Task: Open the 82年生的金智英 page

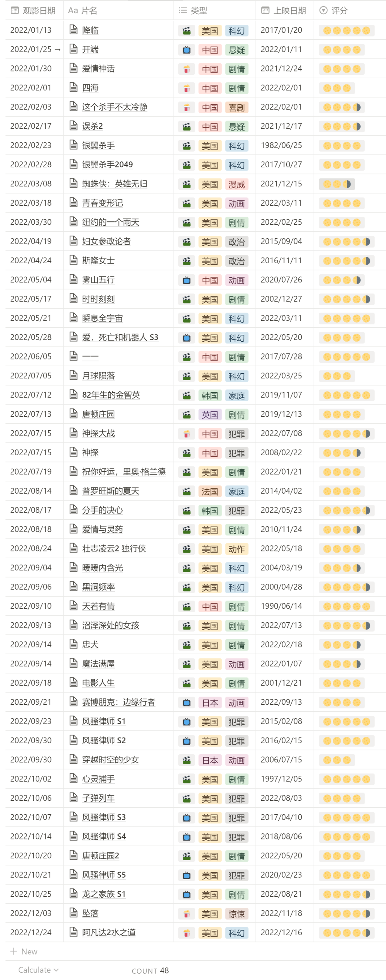Action: tap(111, 395)
